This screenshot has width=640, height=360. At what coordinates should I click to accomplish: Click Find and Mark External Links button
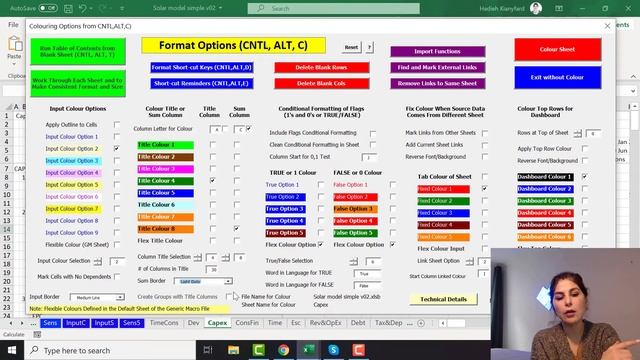tap(438, 67)
